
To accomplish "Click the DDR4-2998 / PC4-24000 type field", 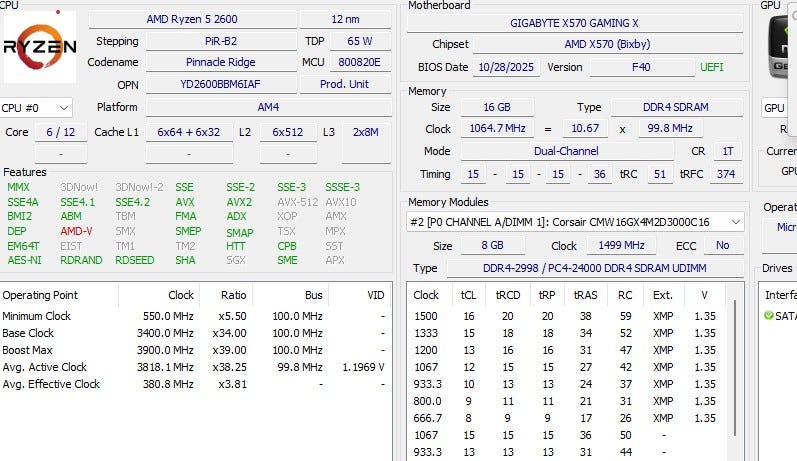I will pos(595,268).
